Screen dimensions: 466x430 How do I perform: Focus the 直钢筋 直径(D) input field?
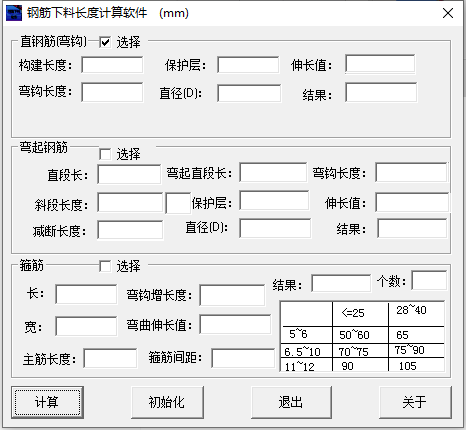(249, 93)
